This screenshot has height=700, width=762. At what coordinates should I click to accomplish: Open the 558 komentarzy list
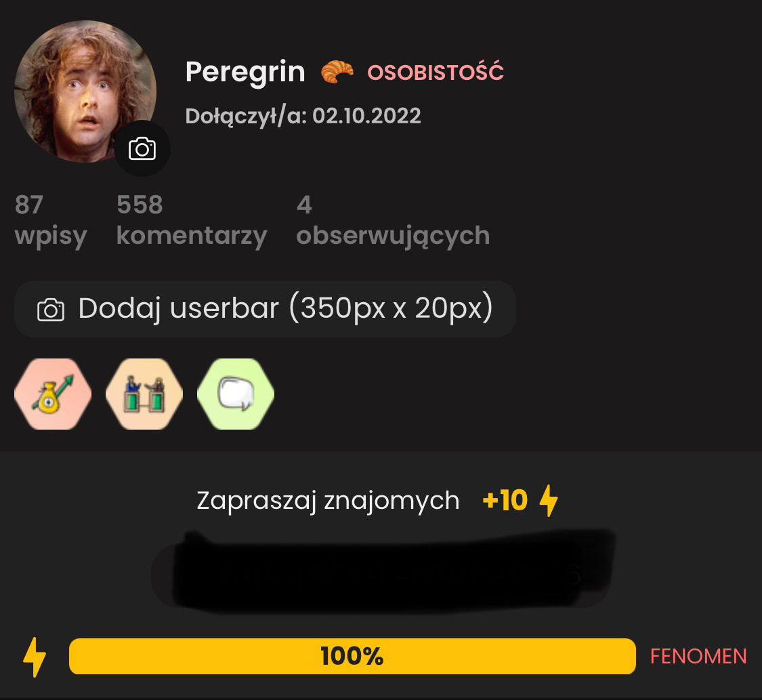point(192,221)
